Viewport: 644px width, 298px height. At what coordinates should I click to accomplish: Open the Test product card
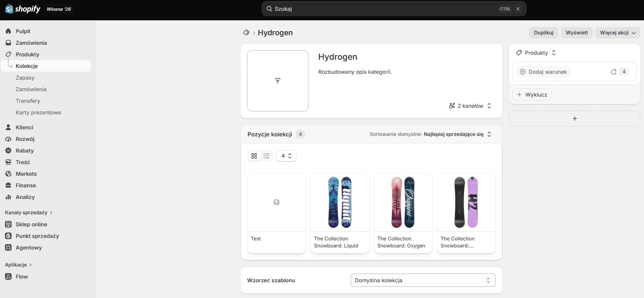(276, 213)
